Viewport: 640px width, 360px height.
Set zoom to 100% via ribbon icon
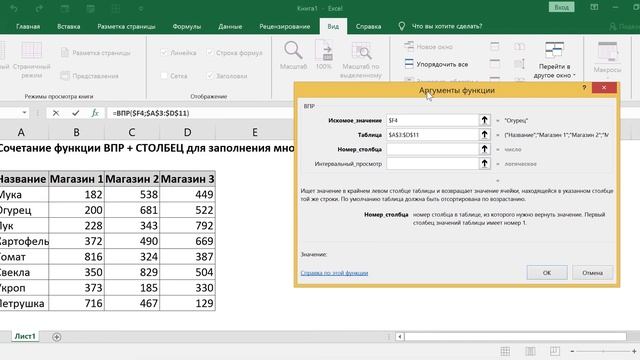[324, 55]
